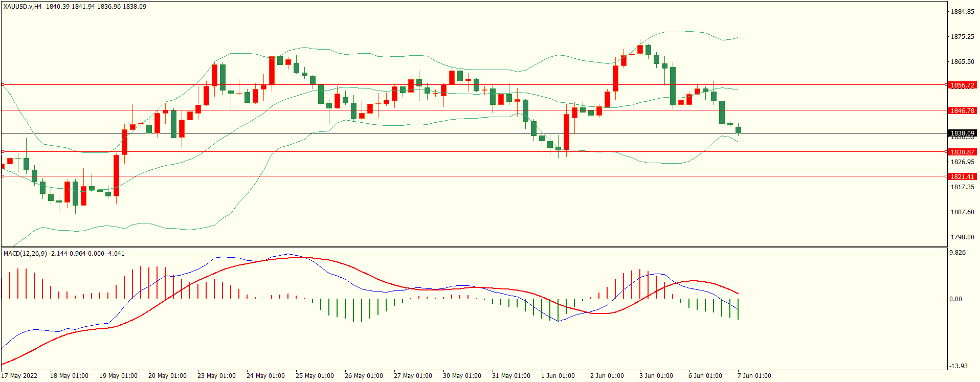980x382 pixels.
Task: Click the MACD 0.00 scale value
Action: (955, 299)
